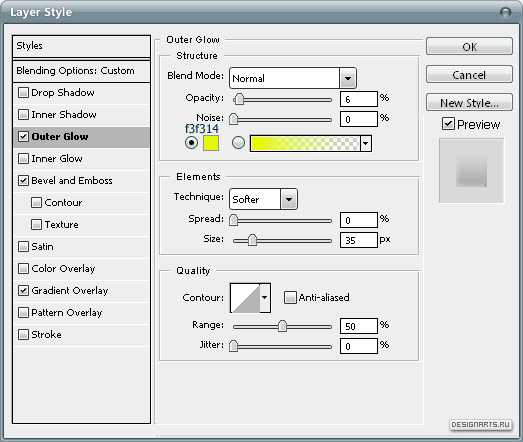Image resolution: width=523 pixels, height=442 pixels.
Task: Enable the Texture sub-option checkbox
Action: [36, 225]
